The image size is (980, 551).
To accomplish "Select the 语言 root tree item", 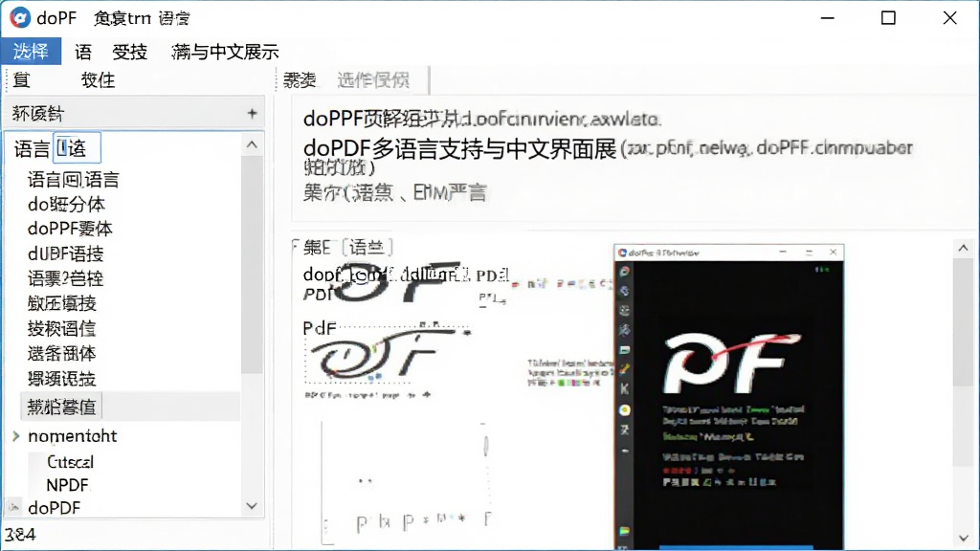I will coord(32,148).
